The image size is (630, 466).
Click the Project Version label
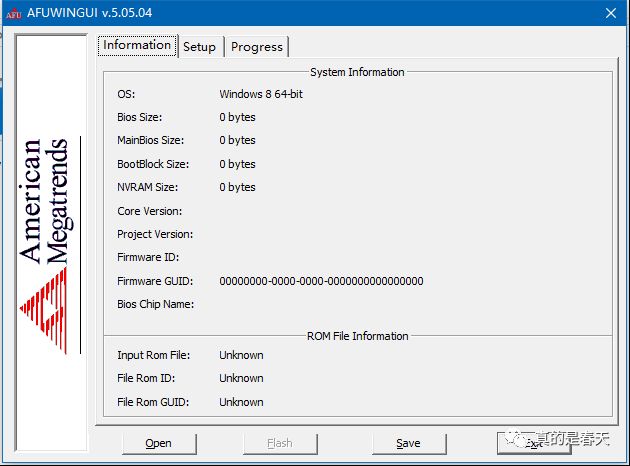(x=155, y=234)
